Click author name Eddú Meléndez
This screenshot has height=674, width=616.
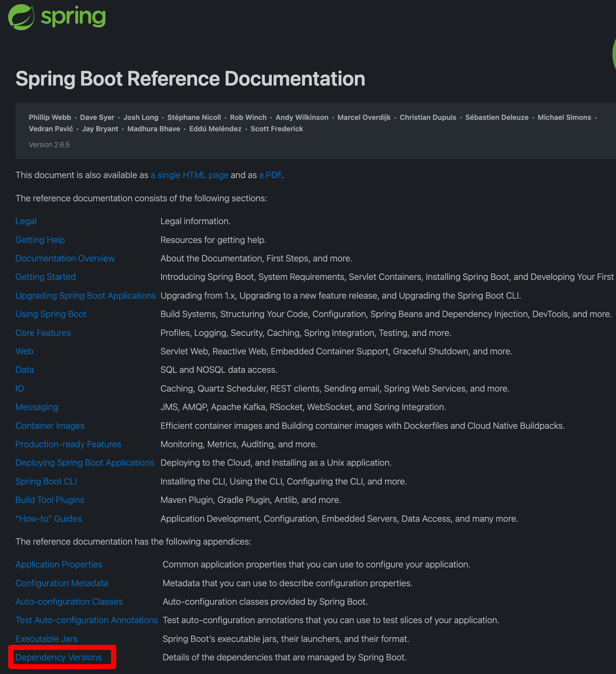click(215, 129)
